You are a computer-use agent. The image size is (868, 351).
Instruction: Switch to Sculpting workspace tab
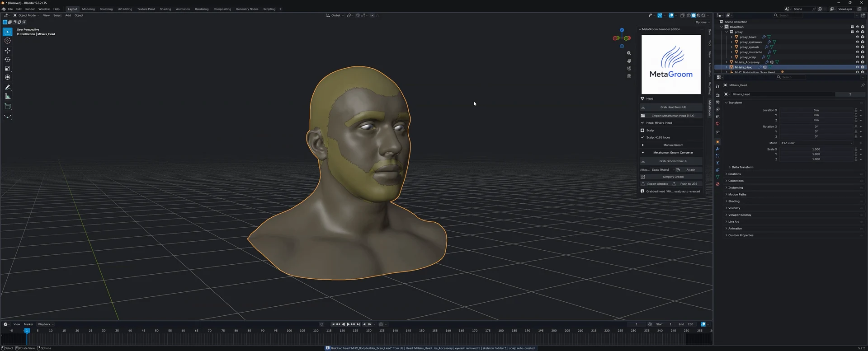click(106, 9)
